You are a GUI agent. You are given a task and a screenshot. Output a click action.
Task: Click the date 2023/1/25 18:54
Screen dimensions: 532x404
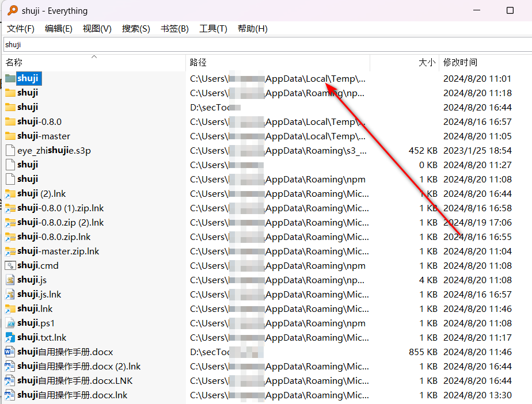(477, 150)
